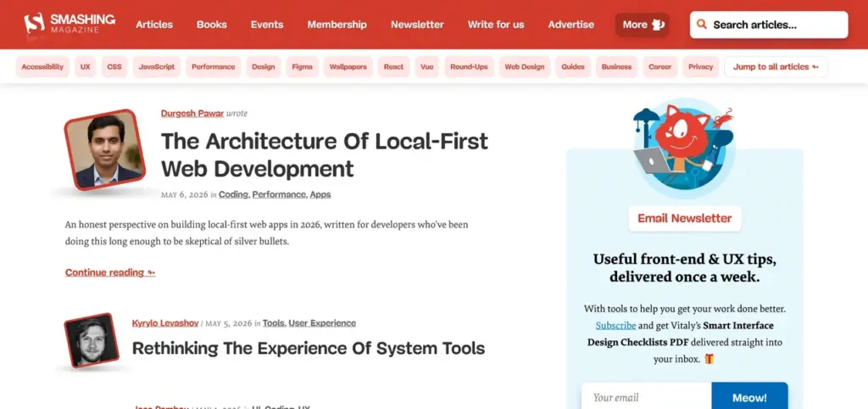Image resolution: width=868 pixels, height=409 pixels.
Task: Open the Guides category tag
Action: pyautogui.click(x=573, y=66)
